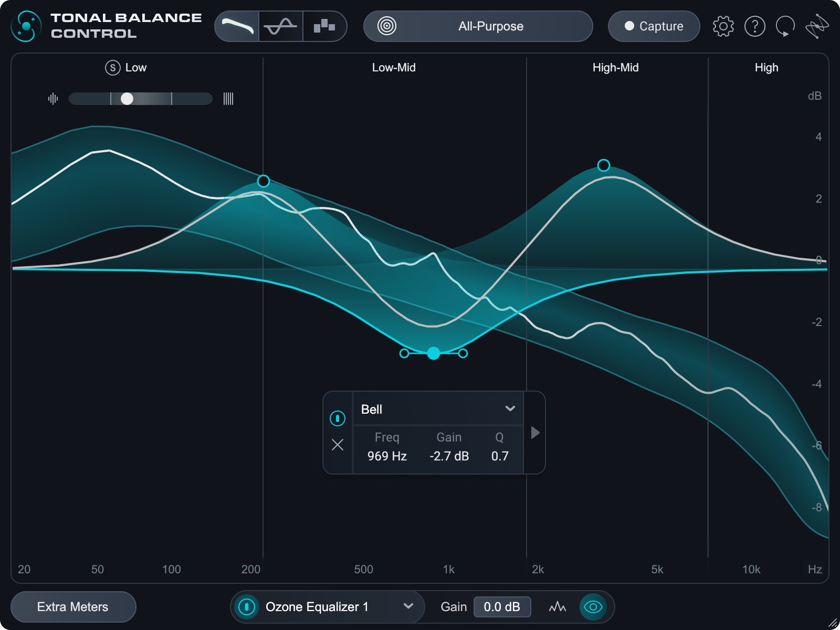Click the dense bars icon right of slider

[x=228, y=99]
